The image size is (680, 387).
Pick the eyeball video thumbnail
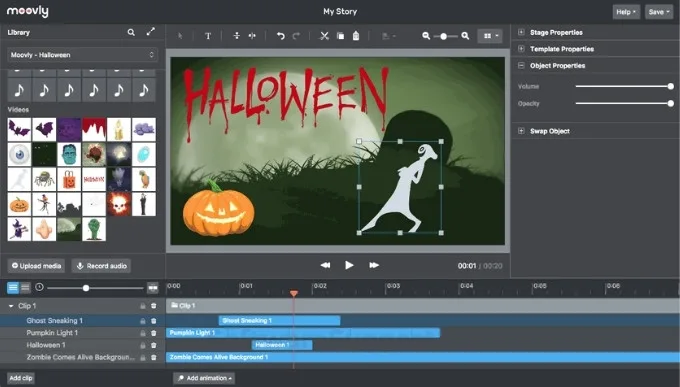point(19,154)
